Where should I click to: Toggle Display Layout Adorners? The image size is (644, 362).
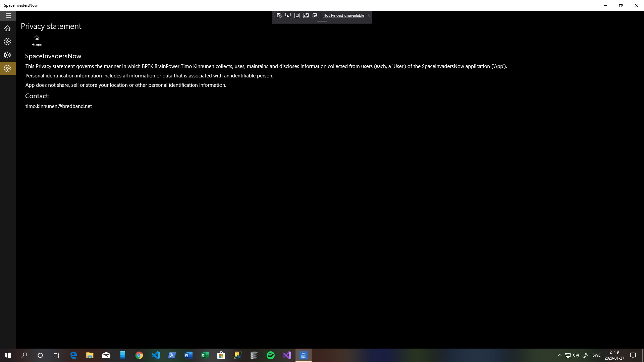coord(297,15)
